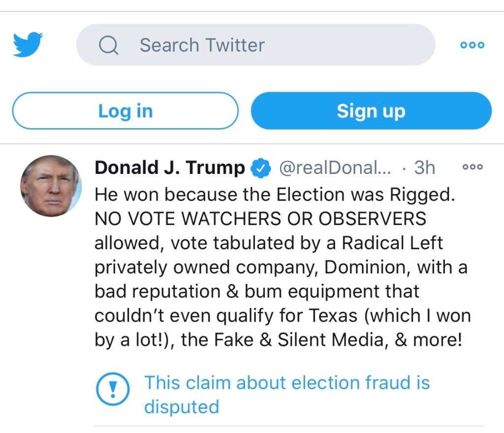Open the top-right three-dot menu by the search bar
The height and width of the screenshot is (433, 504).
472,45
